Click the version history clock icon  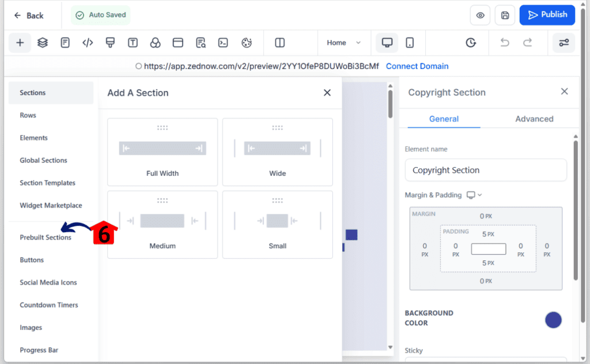point(471,43)
